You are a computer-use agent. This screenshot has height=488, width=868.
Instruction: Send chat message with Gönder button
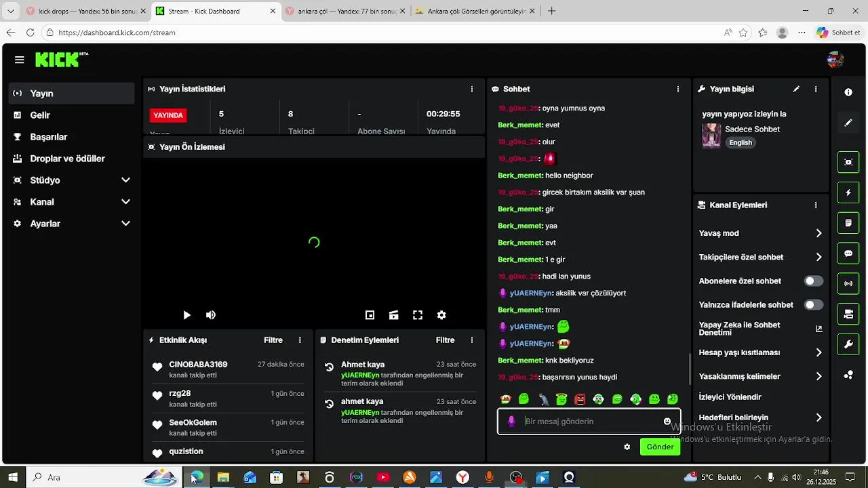[x=660, y=447]
